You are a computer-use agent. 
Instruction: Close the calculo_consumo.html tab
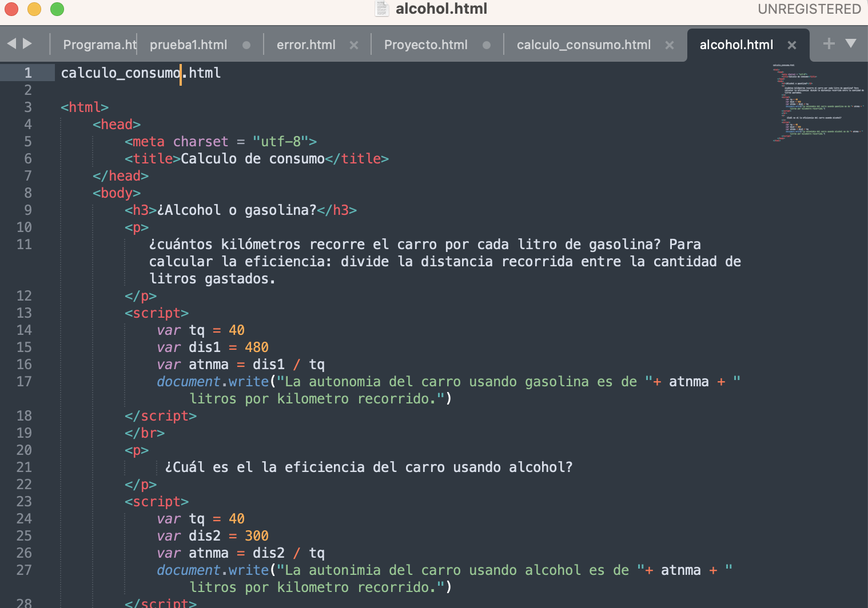[670, 45]
